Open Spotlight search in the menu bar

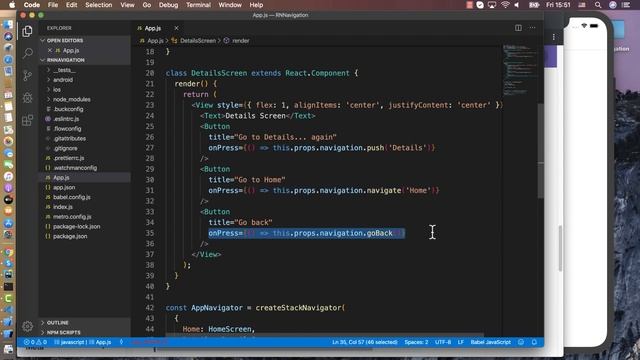pyautogui.click(x=598, y=5)
